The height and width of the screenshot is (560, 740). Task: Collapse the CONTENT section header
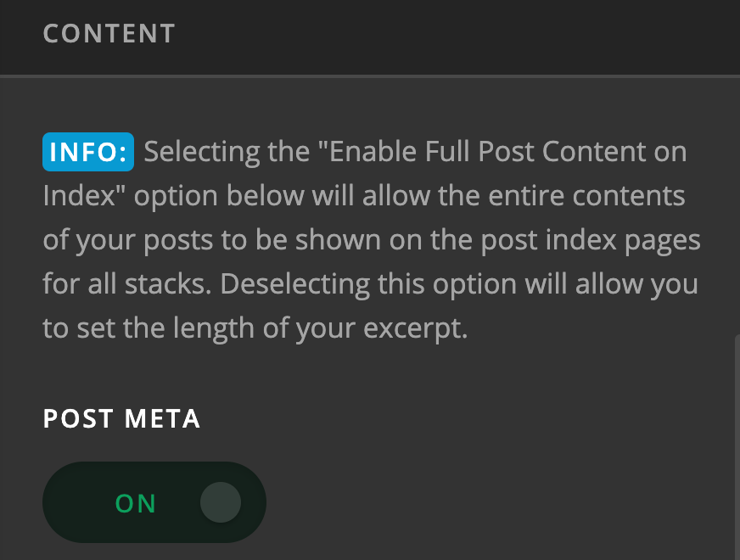109,34
